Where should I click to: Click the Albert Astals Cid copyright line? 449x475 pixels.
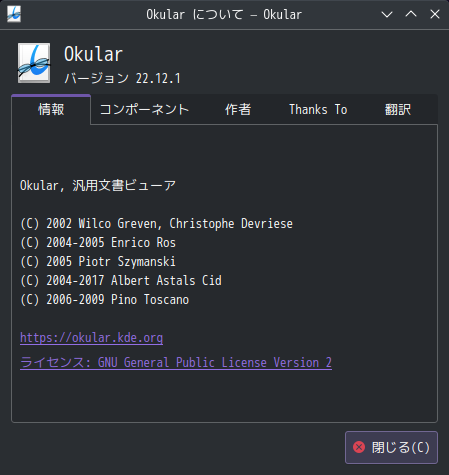click(x=121, y=281)
